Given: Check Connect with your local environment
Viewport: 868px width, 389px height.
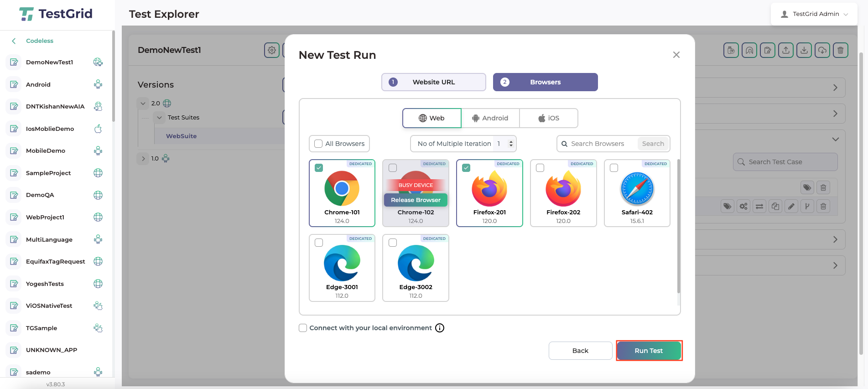Looking at the screenshot, I should 303,328.
